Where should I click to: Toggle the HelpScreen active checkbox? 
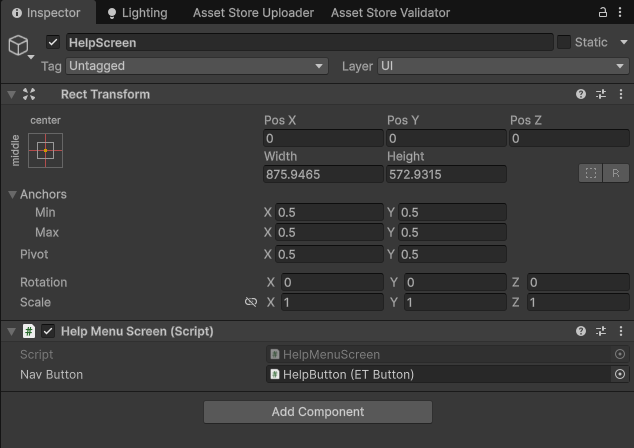(53, 43)
